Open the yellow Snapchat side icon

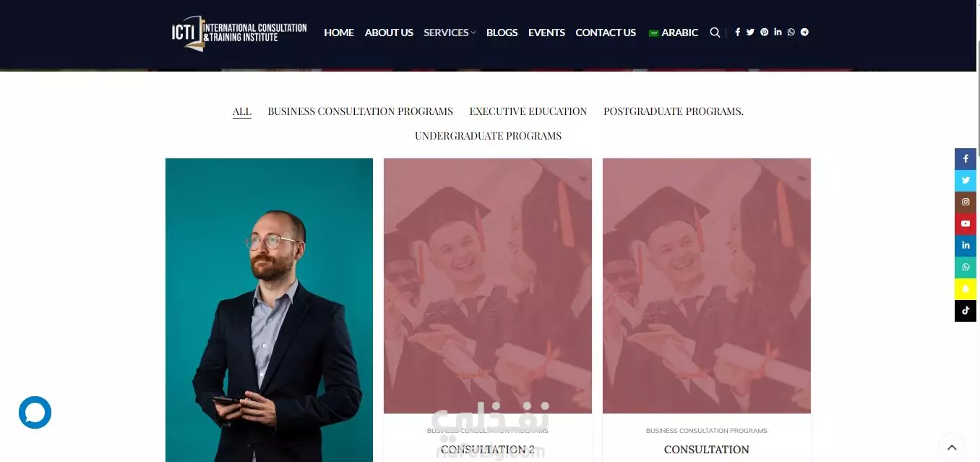(966, 288)
